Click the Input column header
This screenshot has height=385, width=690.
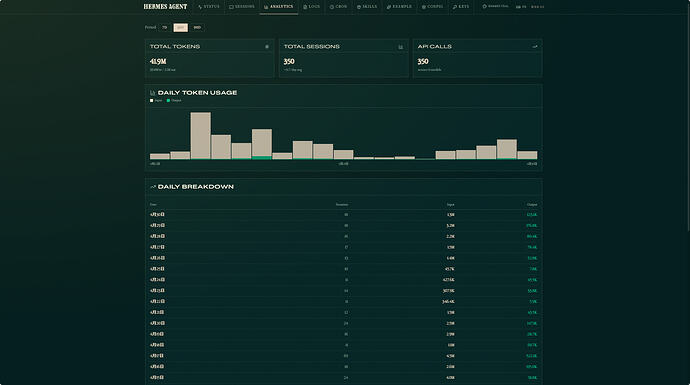pyautogui.click(x=451, y=205)
